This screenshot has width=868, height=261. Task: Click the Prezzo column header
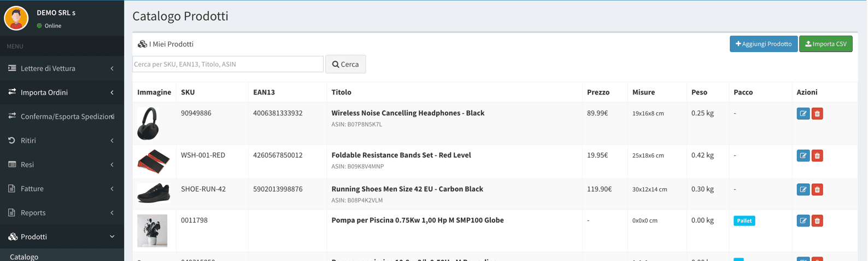(x=598, y=92)
